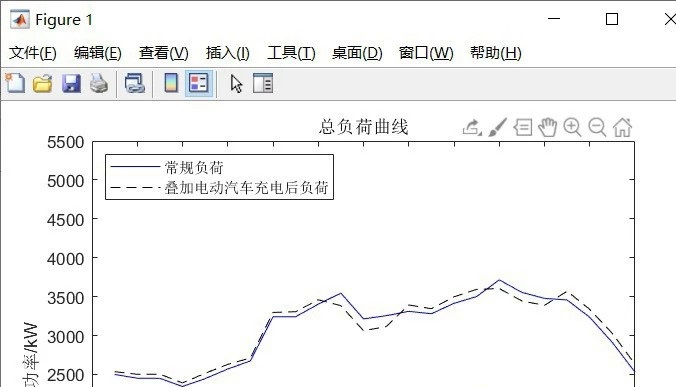Click the y-axis tick label 4500
Viewport: 676px width, 387px height.
(x=66, y=220)
